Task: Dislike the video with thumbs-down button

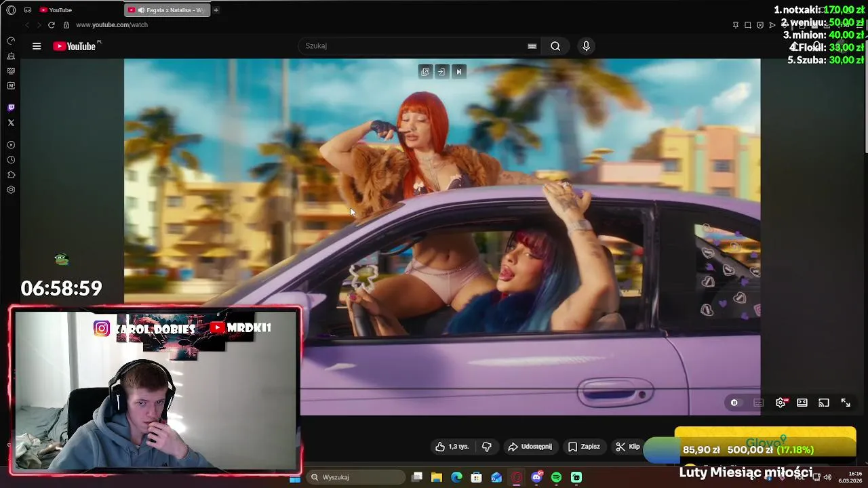Action: [486, 447]
